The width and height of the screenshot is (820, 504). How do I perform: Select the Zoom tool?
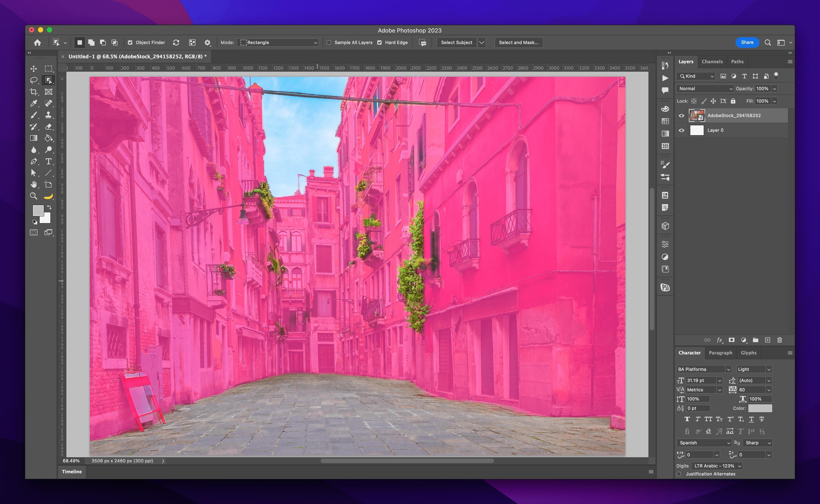click(34, 196)
